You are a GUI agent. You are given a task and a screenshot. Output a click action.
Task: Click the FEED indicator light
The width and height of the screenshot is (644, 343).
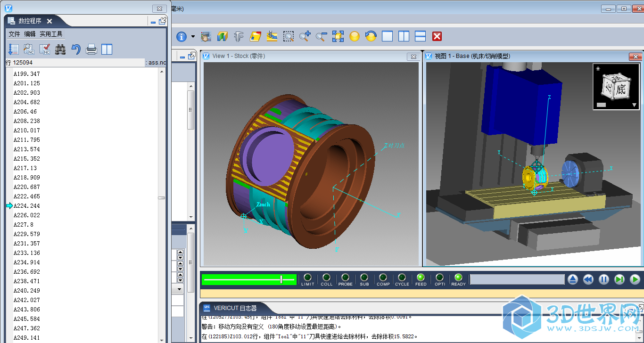click(421, 278)
